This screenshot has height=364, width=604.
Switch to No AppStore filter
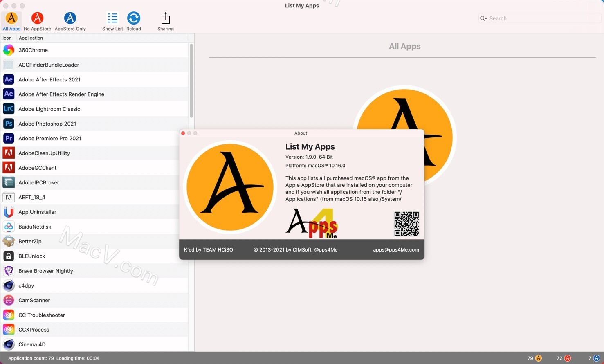pos(37,22)
